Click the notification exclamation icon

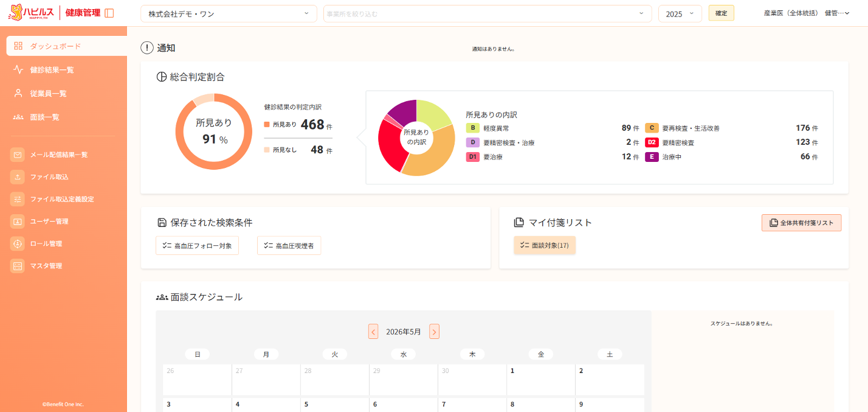point(147,48)
